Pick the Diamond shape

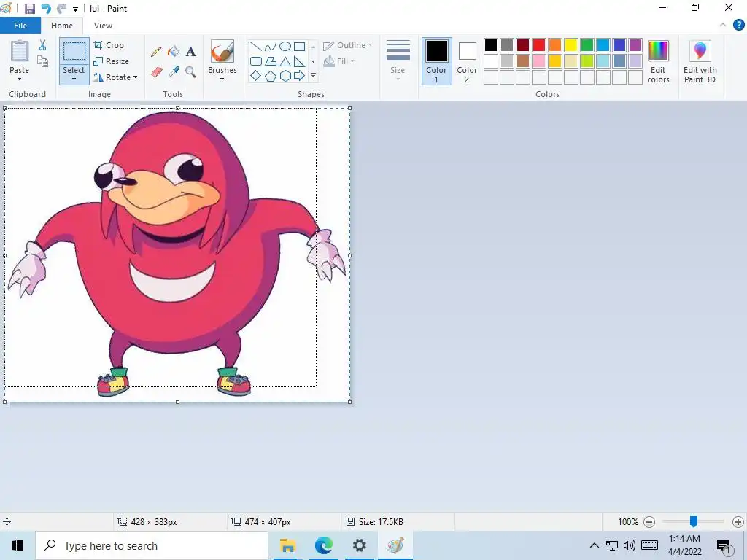click(x=256, y=76)
